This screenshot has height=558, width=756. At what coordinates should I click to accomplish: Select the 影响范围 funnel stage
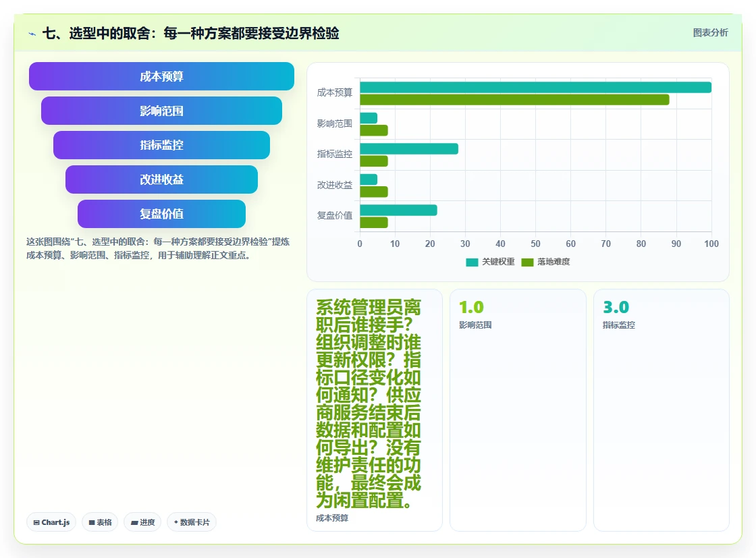pyautogui.click(x=161, y=111)
